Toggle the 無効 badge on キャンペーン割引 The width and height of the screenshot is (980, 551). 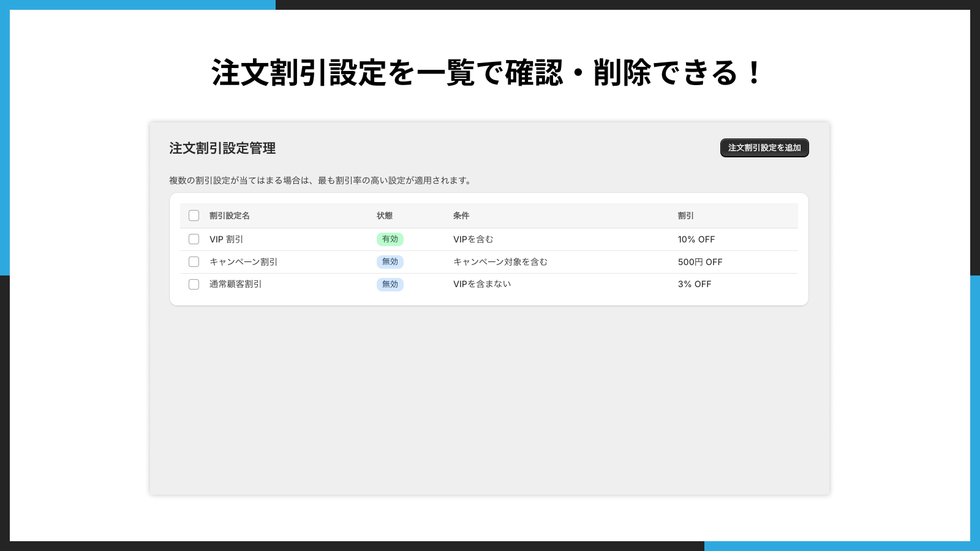[x=390, y=262]
